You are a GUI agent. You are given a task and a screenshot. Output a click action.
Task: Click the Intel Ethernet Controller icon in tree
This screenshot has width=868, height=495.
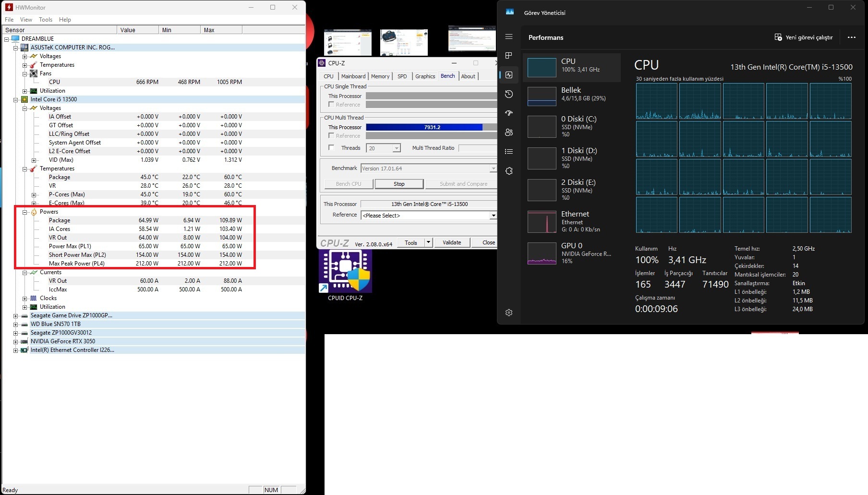point(24,350)
